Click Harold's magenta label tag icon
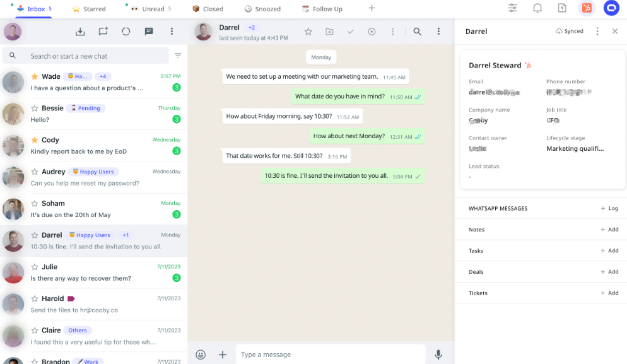 71,299
